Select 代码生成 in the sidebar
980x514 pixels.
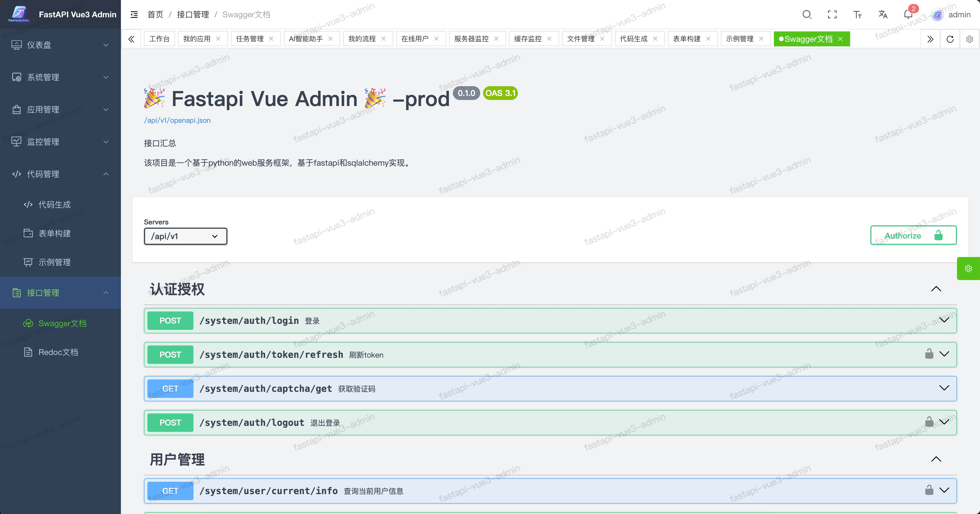60,205
